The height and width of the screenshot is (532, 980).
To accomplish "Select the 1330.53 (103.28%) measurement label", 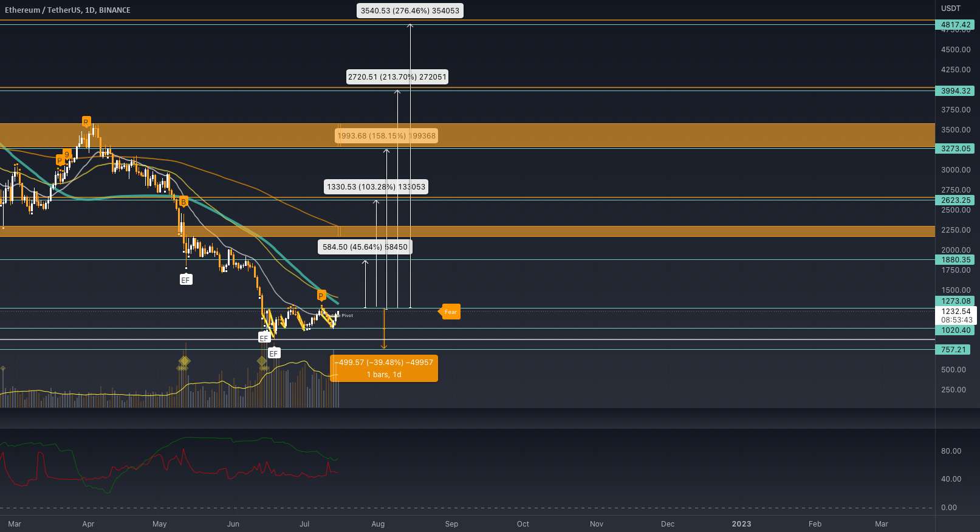I will (376, 187).
